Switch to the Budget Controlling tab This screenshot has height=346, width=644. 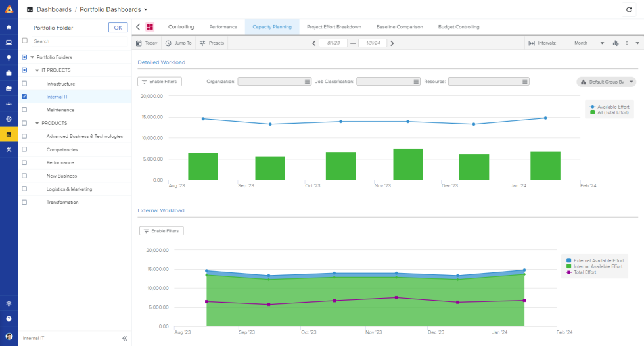[x=458, y=27]
